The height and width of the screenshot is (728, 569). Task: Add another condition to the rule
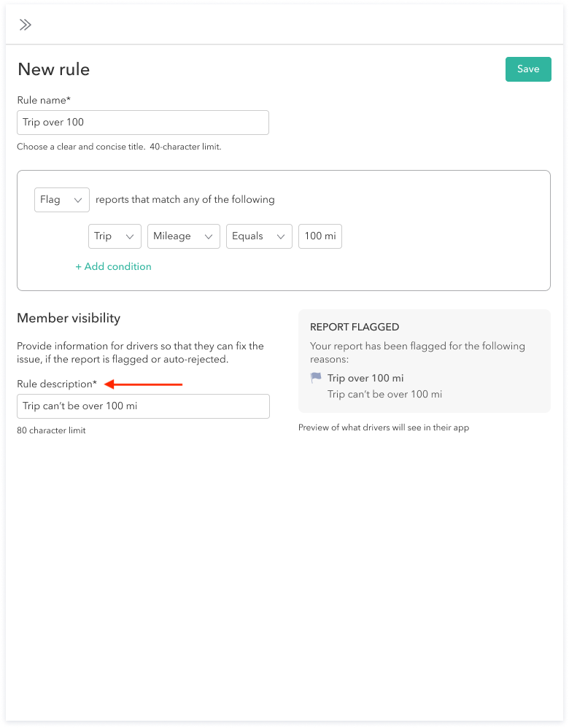(x=113, y=266)
